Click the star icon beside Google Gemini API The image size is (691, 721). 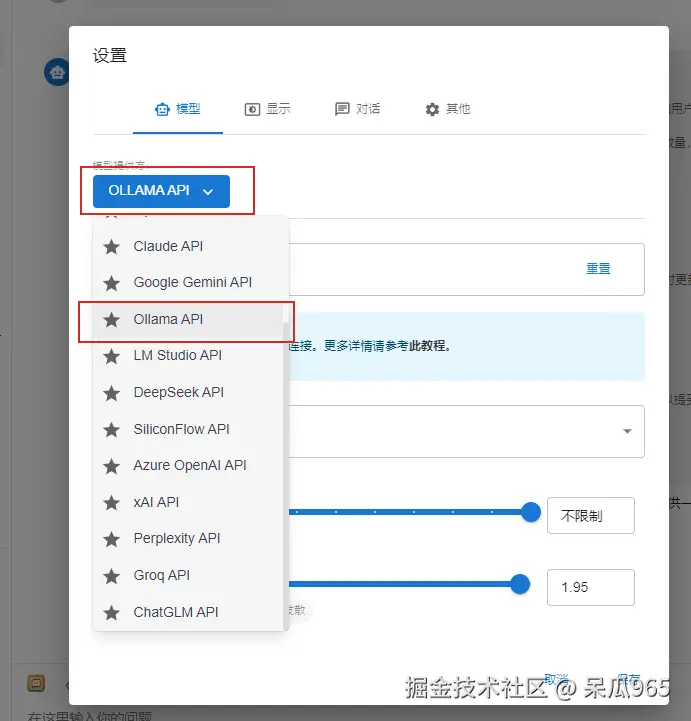coord(111,283)
